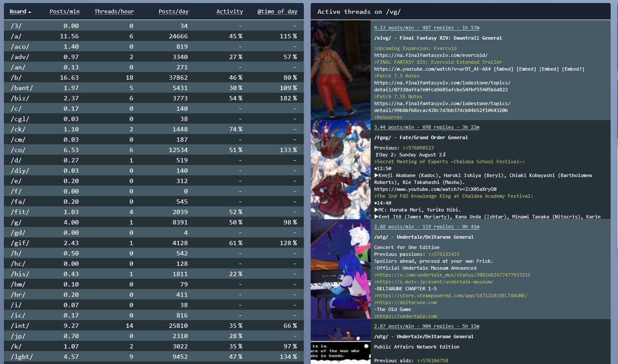This screenshot has height=364, width=618.
Task: Select the /gd/ board row
Action: tap(154, 233)
